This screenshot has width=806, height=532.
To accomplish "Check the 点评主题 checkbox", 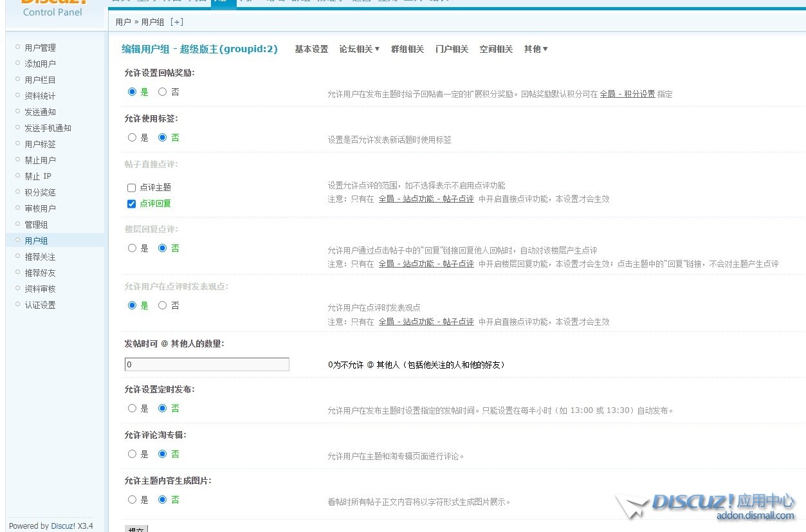I will pos(132,188).
